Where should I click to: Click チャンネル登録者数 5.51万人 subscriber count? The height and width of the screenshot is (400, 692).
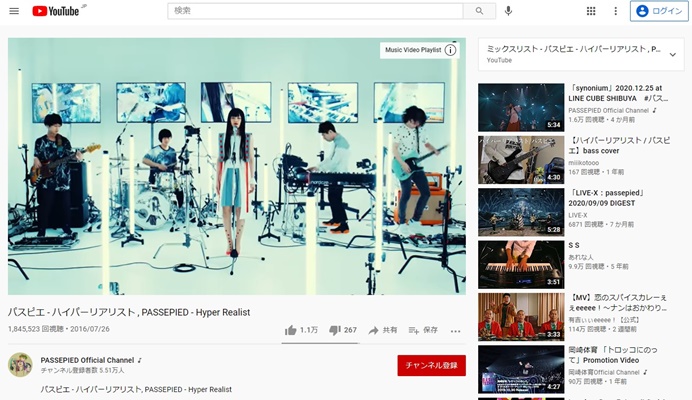[x=83, y=370]
